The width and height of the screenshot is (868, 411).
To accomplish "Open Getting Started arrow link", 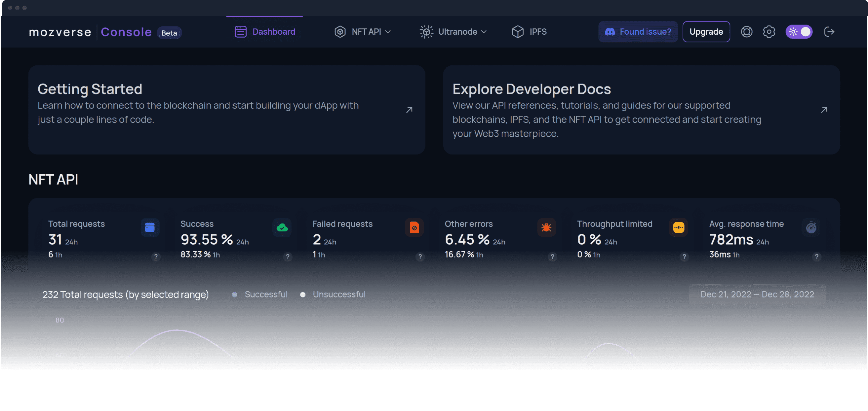I will point(409,110).
